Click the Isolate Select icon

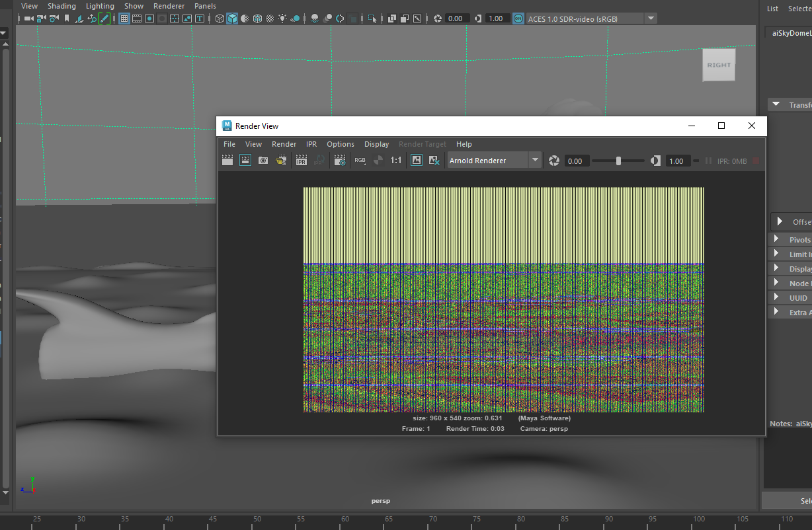point(372,19)
